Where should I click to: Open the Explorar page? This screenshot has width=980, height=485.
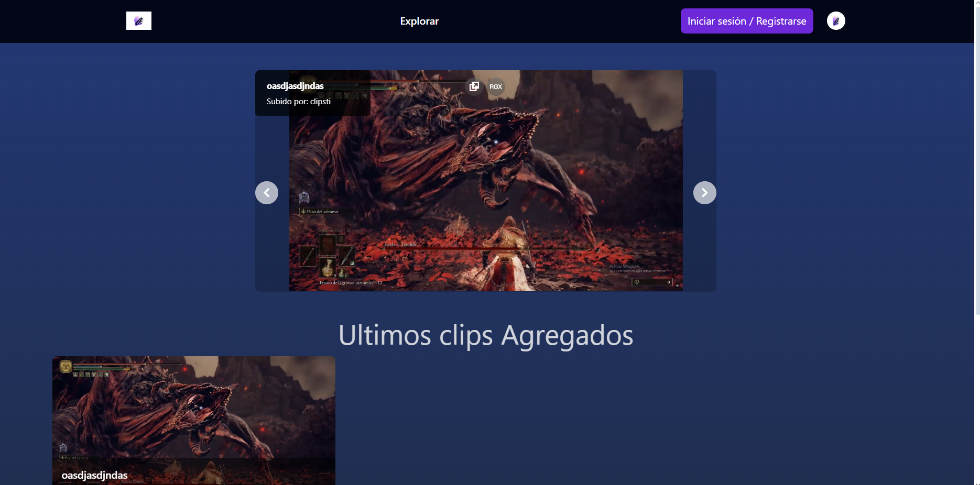tap(419, 21)
